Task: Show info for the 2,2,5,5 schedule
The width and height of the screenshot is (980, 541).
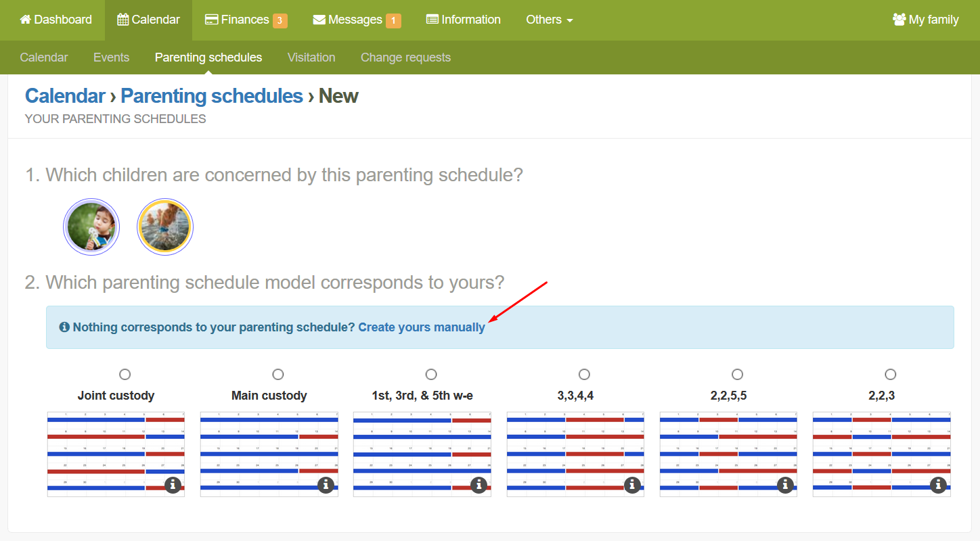Action: tap(785, 485)
